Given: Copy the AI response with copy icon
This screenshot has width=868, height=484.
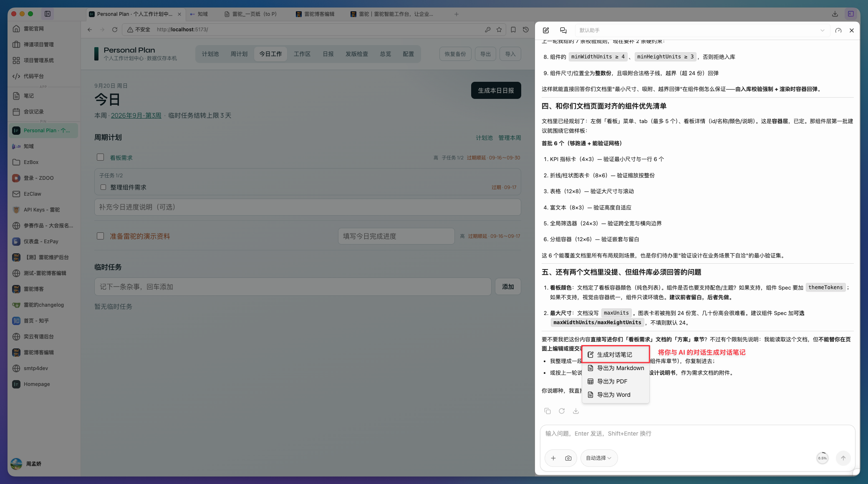Looking at the screenshot, I should point(548,411).
